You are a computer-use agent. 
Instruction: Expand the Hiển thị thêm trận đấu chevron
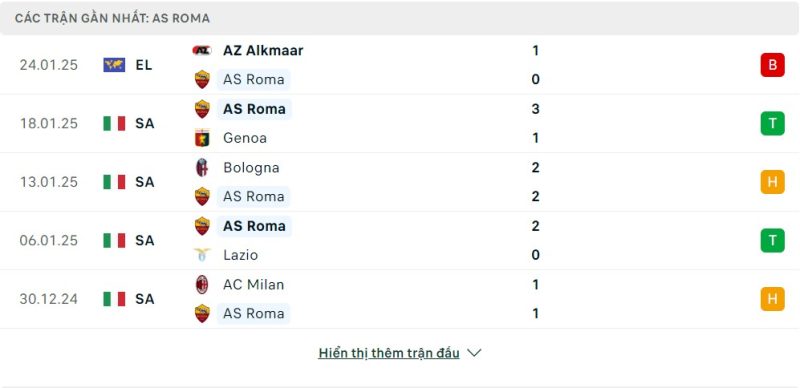tap(474, 353)
